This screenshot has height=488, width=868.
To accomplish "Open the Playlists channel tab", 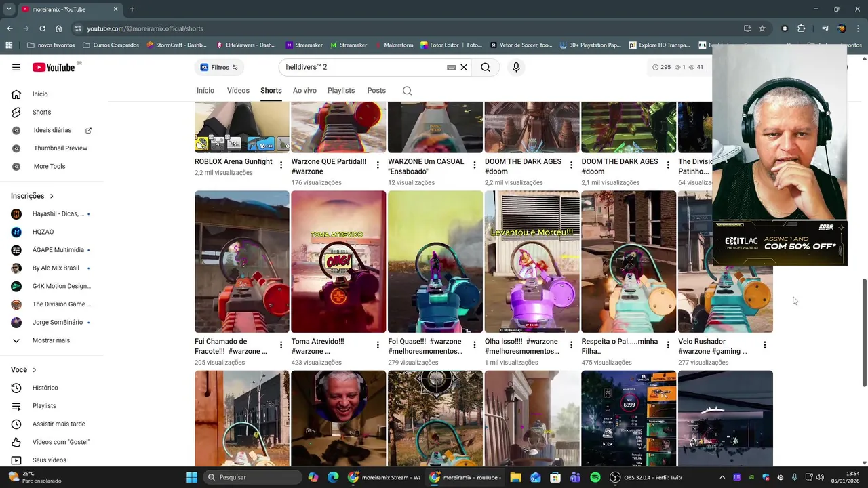I will 341,90.
